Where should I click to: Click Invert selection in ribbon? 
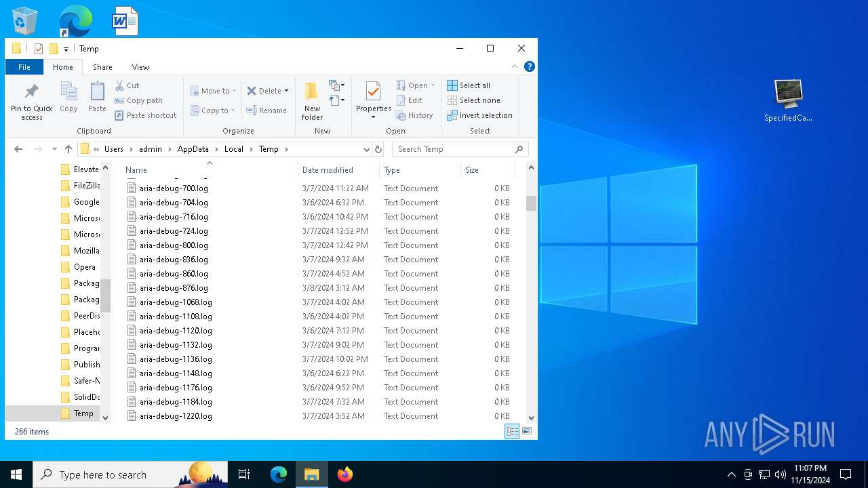(479, 115)
